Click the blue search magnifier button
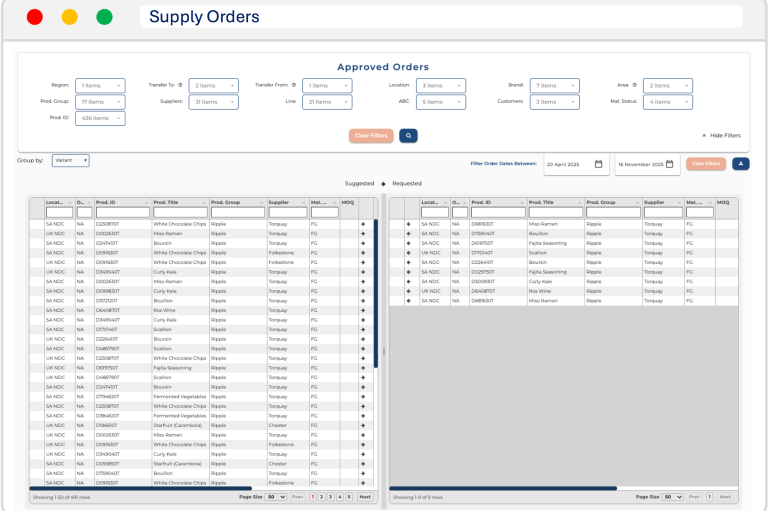Viewport: 768px width, 511px height. coord(408,135)
